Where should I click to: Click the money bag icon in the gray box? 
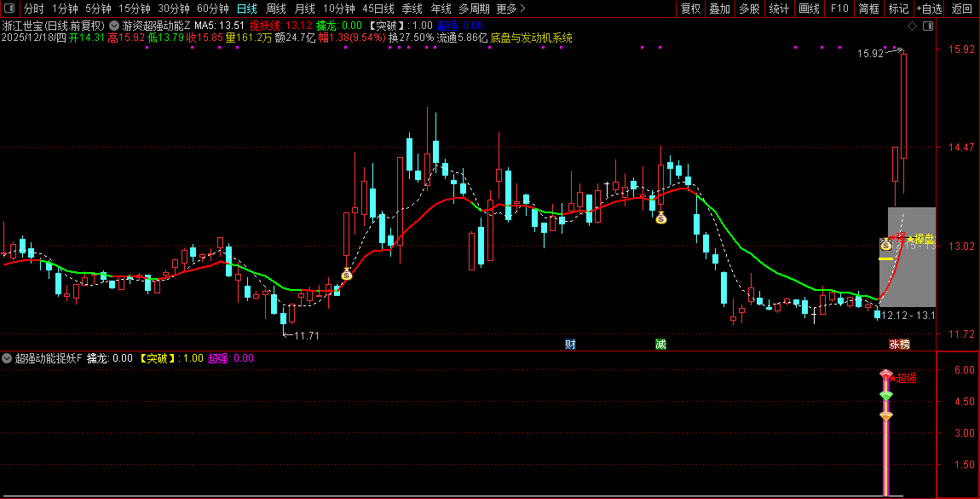(885, 245)
